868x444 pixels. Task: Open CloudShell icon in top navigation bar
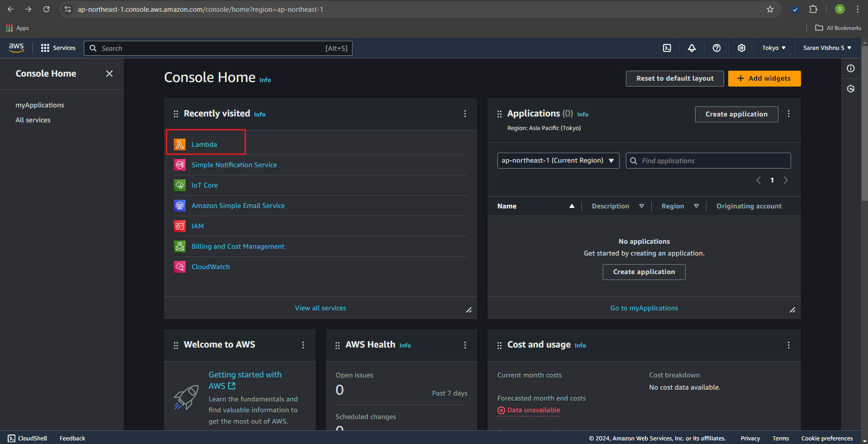coord(667,48)
